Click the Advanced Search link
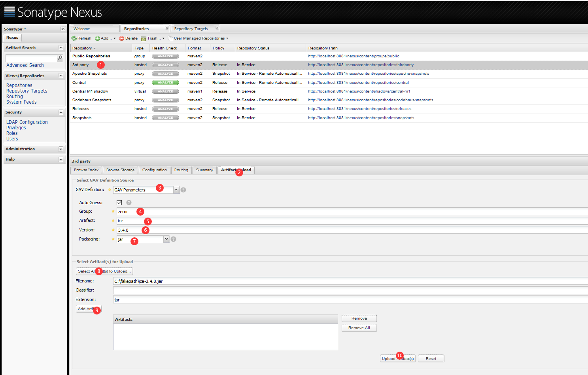Image resolution: width=588 pixels, height=375 pixels. coord(25,65)
